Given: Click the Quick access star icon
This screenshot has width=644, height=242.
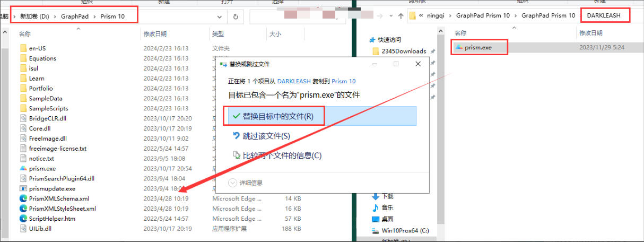Looking at the screenshot, I should click(x=373, y=40).
